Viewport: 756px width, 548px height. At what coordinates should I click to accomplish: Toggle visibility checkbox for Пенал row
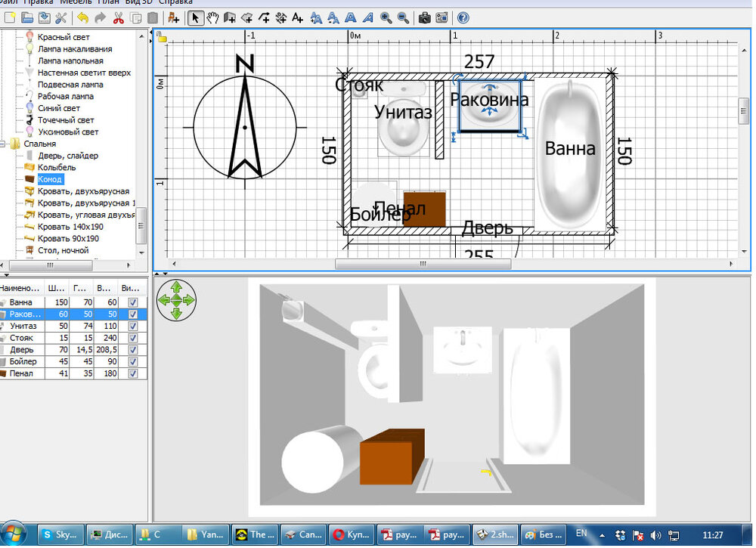[x=133, y=373]
